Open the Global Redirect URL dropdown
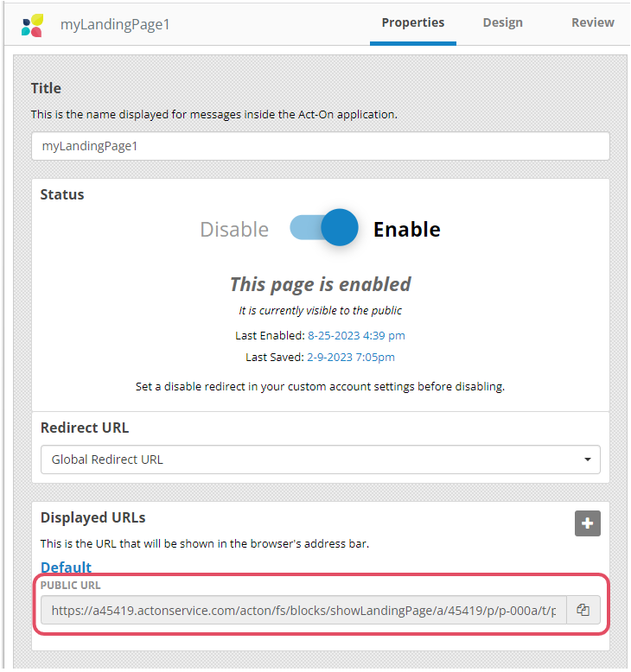 coord(321,460)
